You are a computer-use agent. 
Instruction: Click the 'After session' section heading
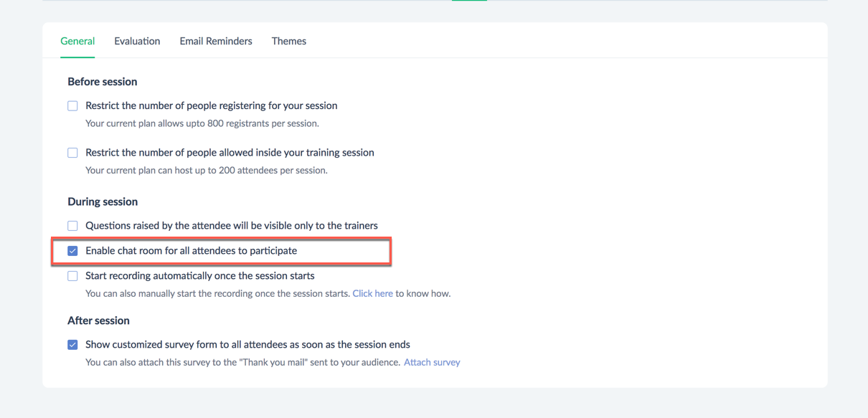(x=98, y=320)
